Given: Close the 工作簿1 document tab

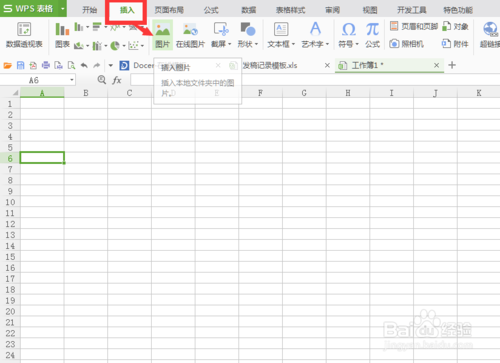Looking at the screenshot, I should coord(436,65).
